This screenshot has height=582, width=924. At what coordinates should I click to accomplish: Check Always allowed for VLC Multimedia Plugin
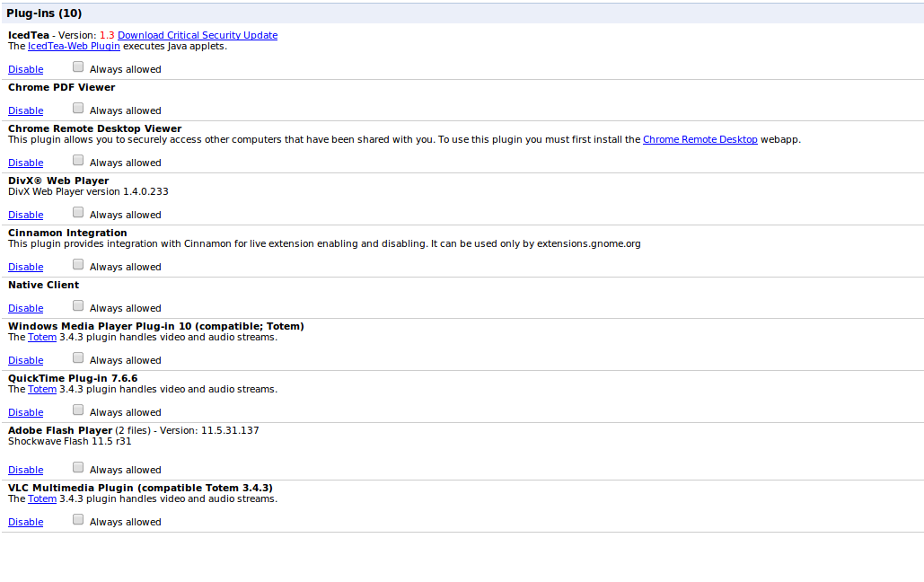[78, 519]
